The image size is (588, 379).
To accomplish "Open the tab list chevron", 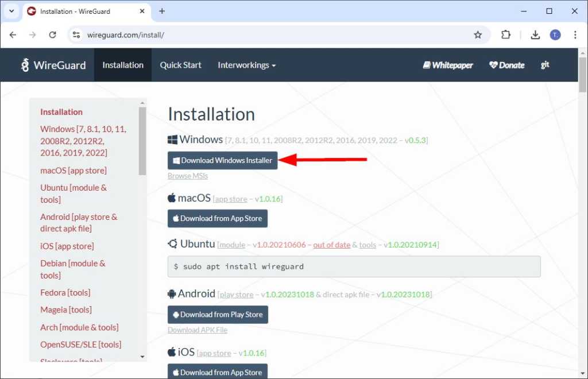I will [11, 11].
